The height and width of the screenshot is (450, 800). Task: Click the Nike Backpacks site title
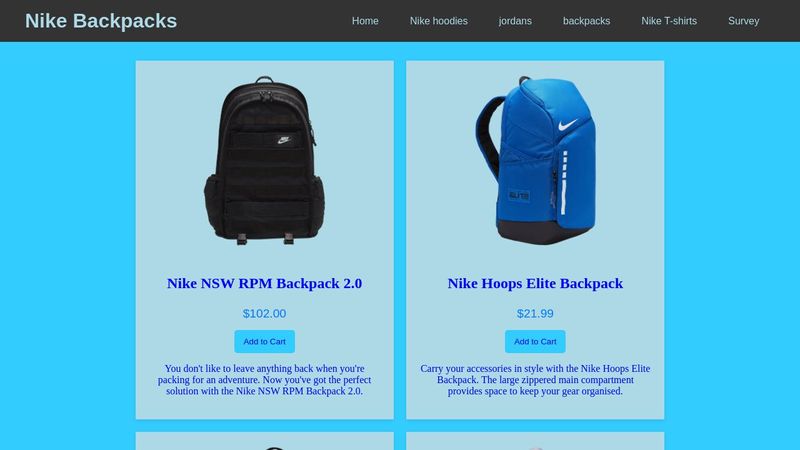coord(101,21)
